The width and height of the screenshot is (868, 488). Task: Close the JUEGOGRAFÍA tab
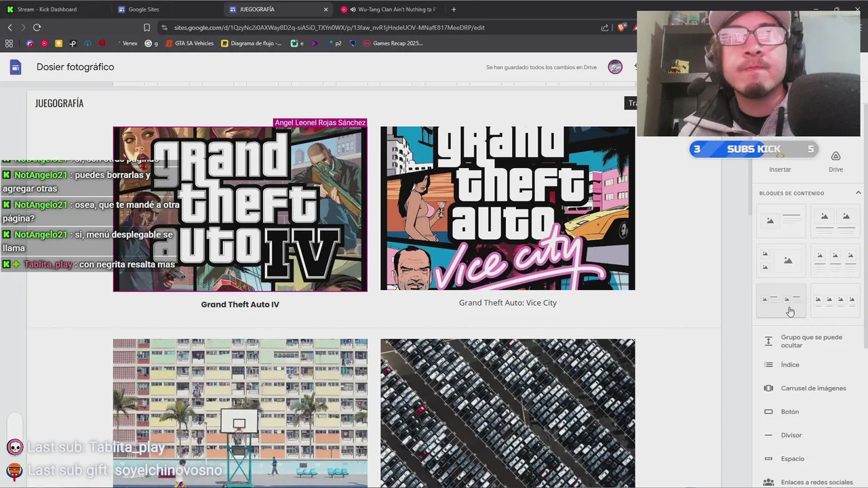point(325,9)
